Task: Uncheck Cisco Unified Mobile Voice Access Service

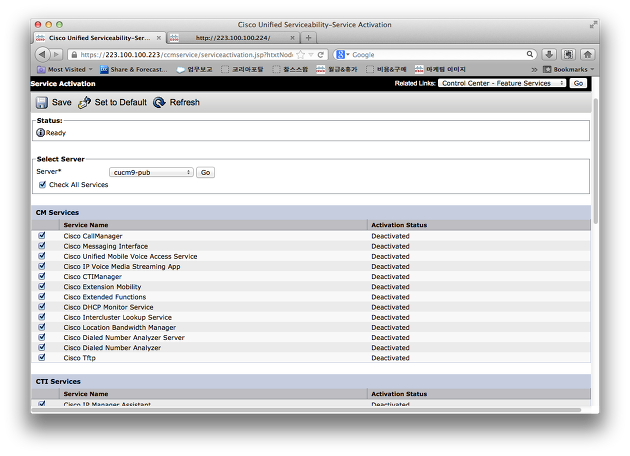Action: (42, 256)
